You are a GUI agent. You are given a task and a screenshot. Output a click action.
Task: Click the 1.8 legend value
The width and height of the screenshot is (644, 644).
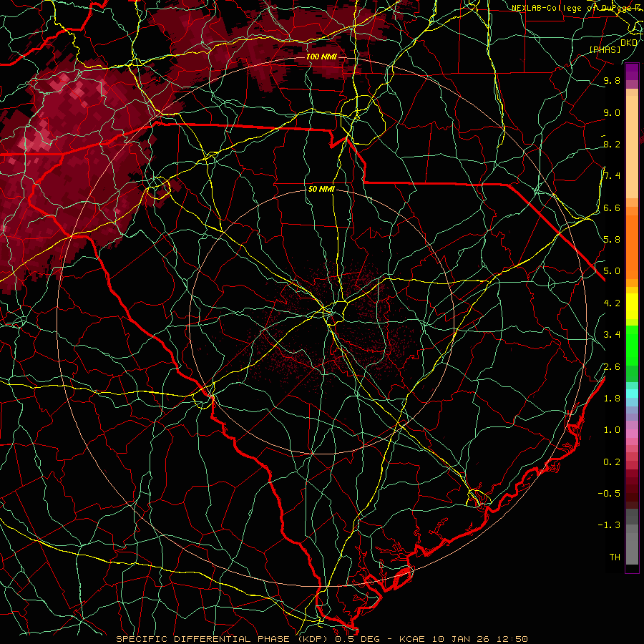pos(612,399)
